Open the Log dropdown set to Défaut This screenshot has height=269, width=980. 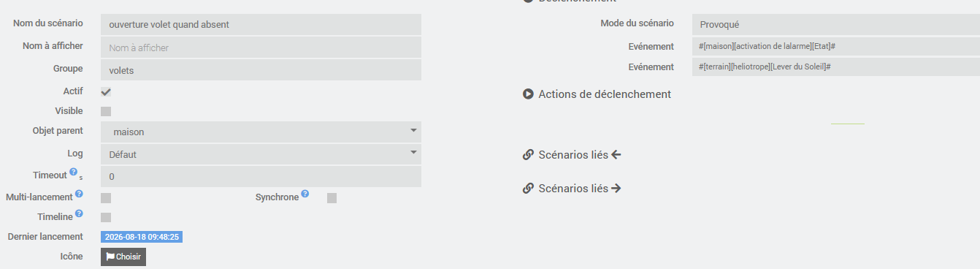coord(261,154)
